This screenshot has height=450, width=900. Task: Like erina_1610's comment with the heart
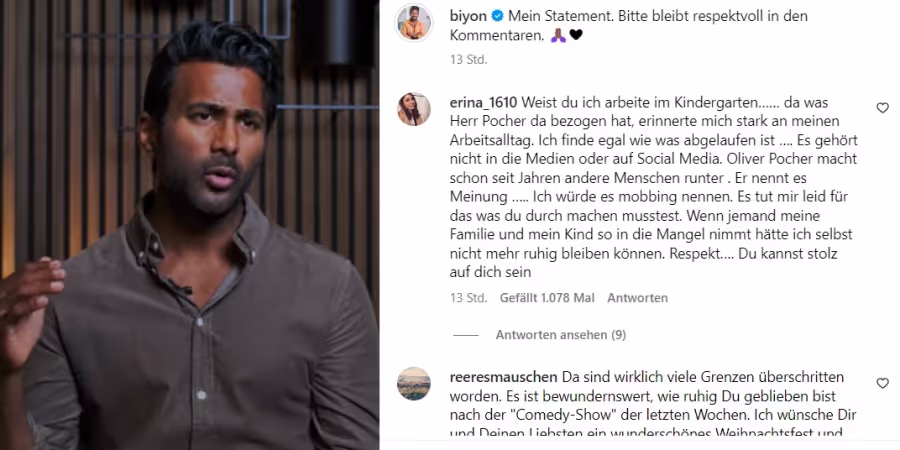pyautogui.click(x=882, y=108)
